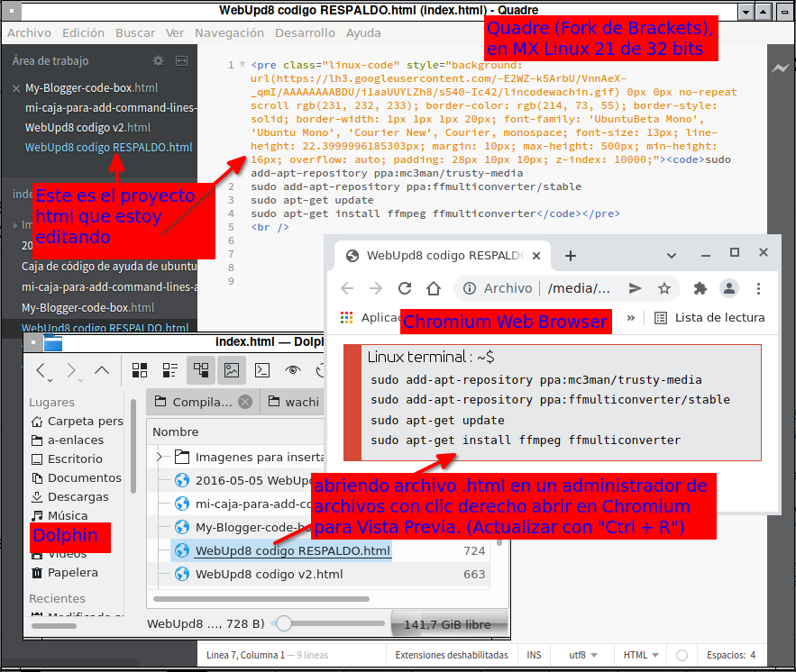Open terminal panel icon in Dolphin
Screen dimensions: 796x672
click(x=262, y=371)
